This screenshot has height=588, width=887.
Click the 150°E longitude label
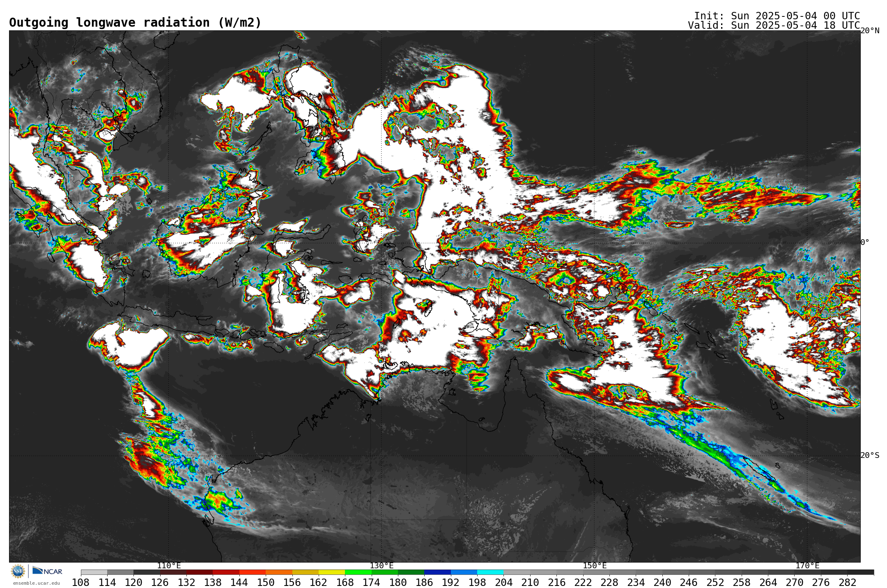(x=595, y=566)
